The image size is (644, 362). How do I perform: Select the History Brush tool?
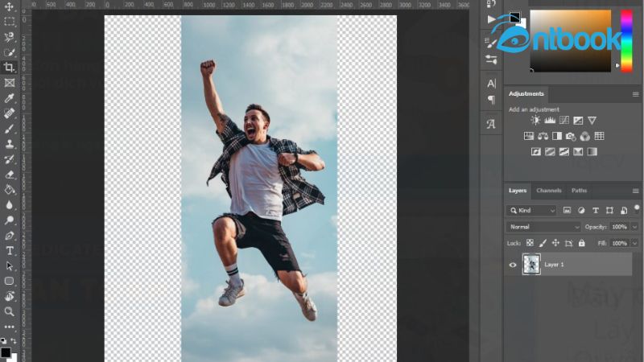click(x=9, y=159)
